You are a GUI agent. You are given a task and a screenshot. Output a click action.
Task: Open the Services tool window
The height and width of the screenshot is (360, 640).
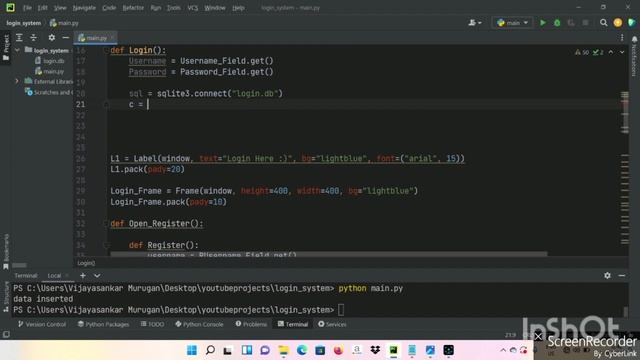(332, 324)
